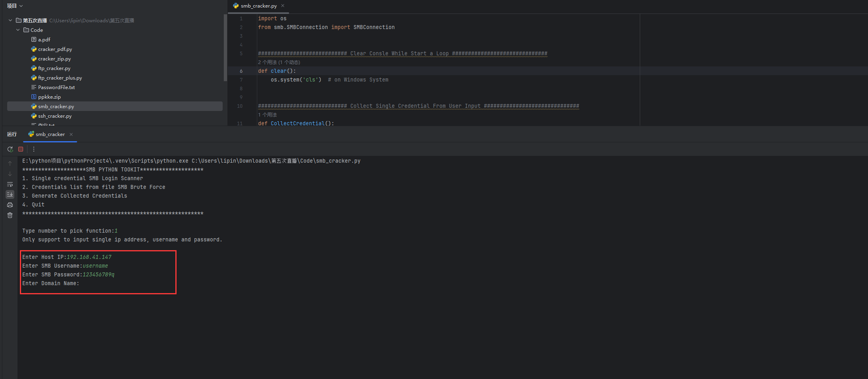This screenshot has height=379, width=868.
Task: Click '3. Generate Collected Credentials' line
Action: [x=75, y=196]
